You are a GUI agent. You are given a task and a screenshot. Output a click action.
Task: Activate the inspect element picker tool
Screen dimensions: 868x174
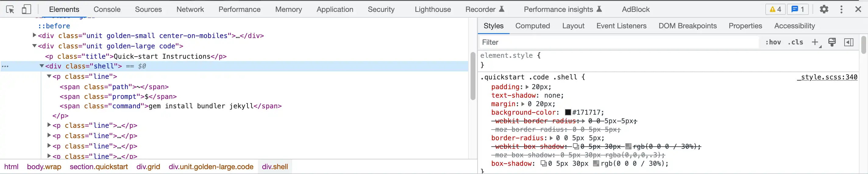point(10,9)
